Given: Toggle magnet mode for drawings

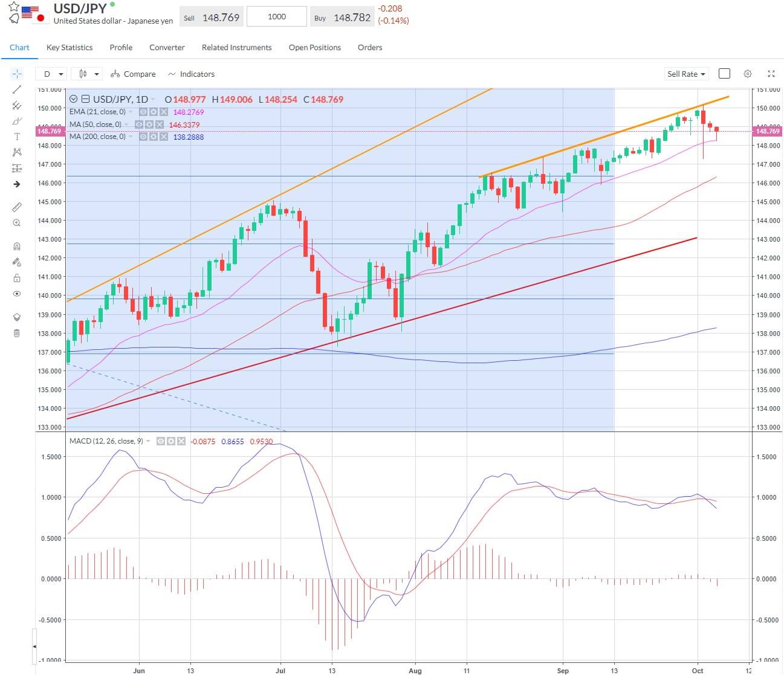Looking at the screenshot, I should pos(17,246).
